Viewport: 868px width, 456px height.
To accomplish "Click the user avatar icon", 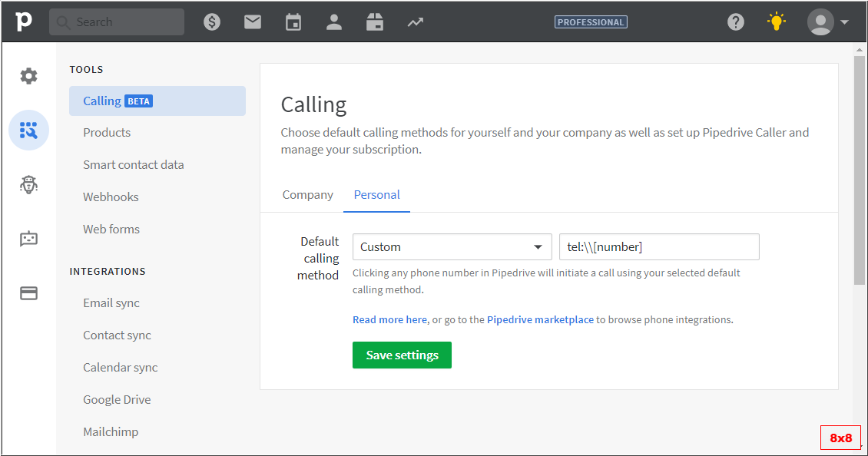I will click(820, 22).
